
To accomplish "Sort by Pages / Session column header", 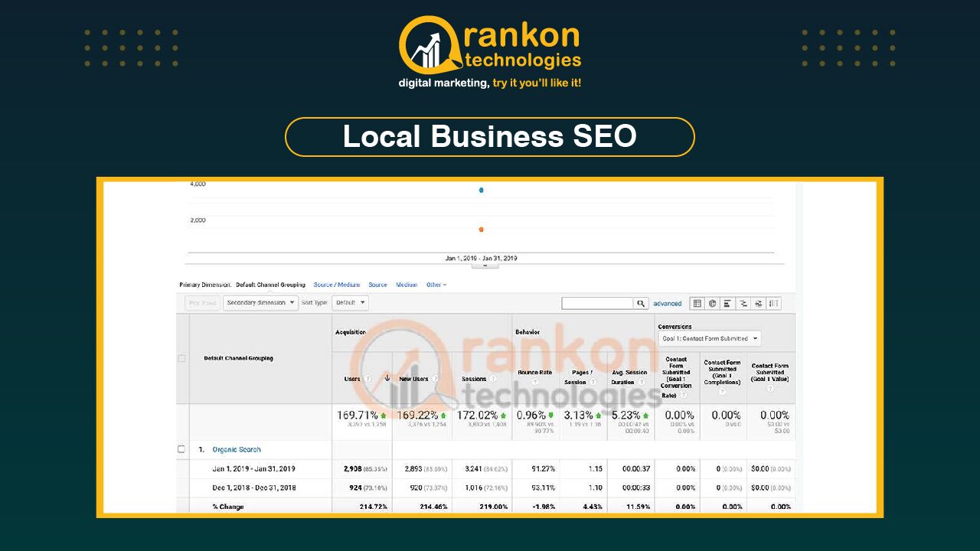I will click(580, 377).
